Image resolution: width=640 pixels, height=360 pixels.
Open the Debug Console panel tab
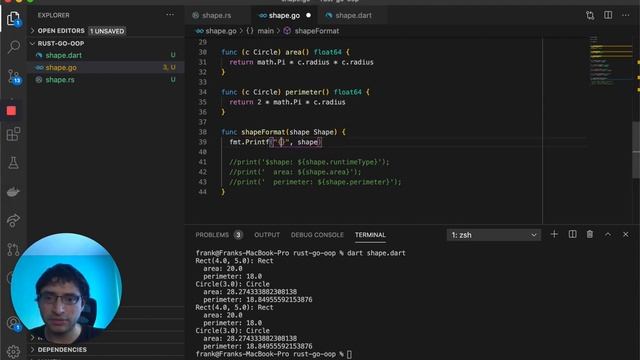point(317,235)
